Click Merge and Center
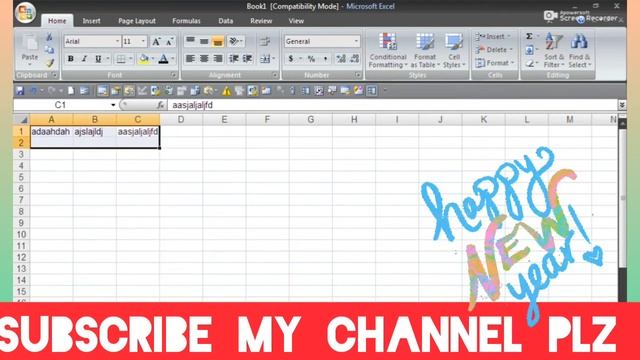The image size is (640, 360). click(x=265, y=59)
